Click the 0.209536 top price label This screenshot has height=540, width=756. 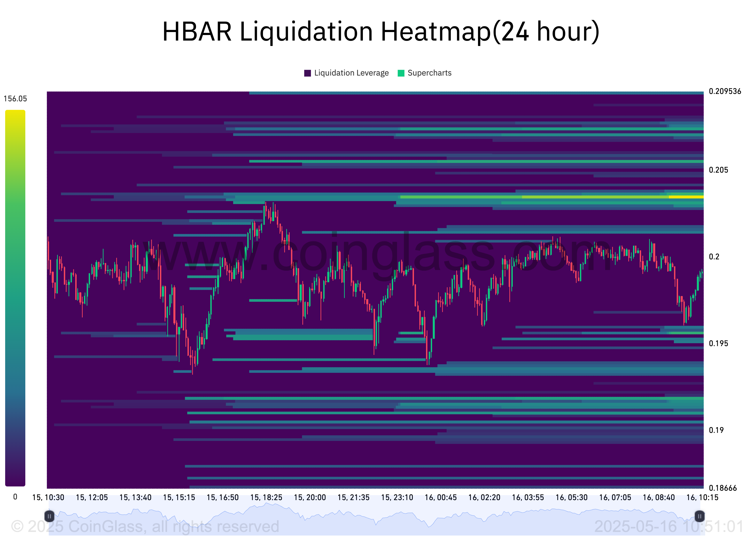[725, 91]
